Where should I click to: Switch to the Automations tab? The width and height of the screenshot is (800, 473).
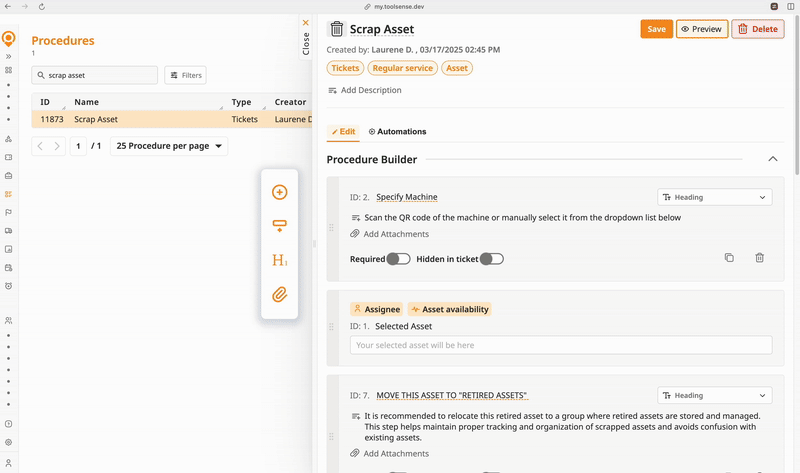tap(398, 132)
